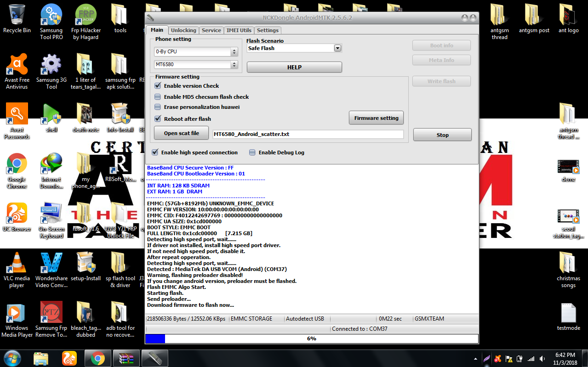The height and width of the screenshot is (367, 588).
Task: Click 'Download firmware to flash now...' log line
Action: tap(190, 305)
